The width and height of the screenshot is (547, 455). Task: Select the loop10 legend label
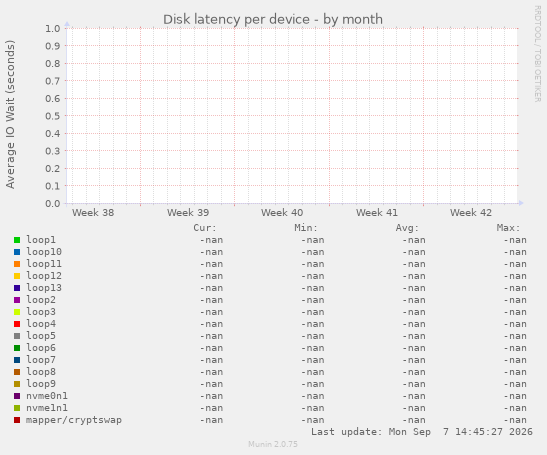pyautogui.click(x=44, y=252)
